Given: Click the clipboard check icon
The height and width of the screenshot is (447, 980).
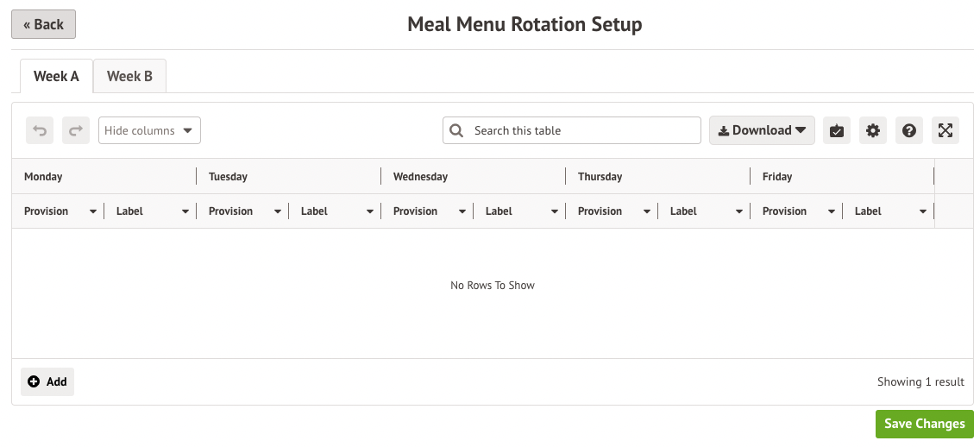Looking at the screenshot, I should pyautogui.click(x=836, y=130).
